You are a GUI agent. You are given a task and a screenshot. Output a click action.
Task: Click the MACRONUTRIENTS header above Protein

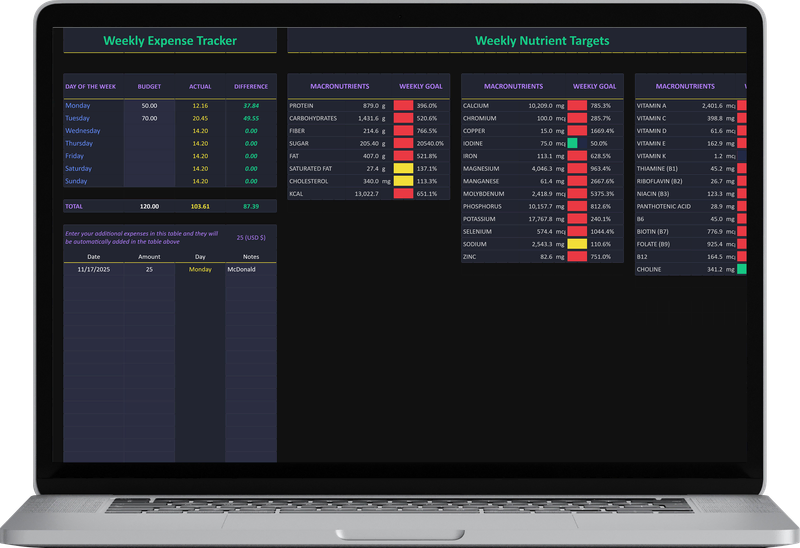point(340,86)
